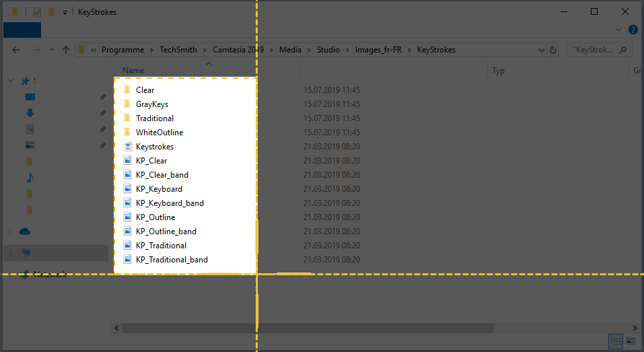Open Documents icon in the sidebar
Image resolution: width=644 pixels, height=352 pixels.
tap(30, 129)
